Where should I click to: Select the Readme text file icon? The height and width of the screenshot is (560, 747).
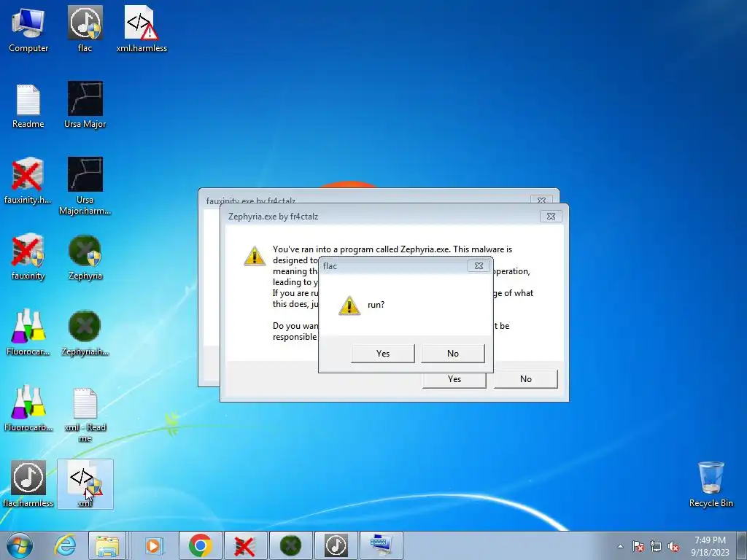pyautogui.click(x=28, y=106)
